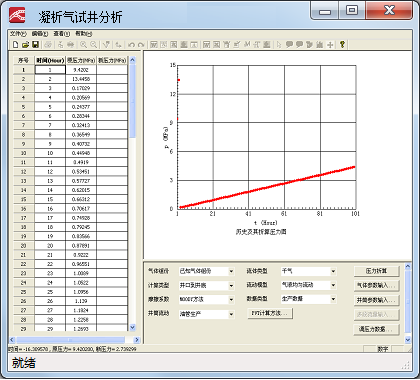Click the Open file folder icon
Viewport: 420px width, 380px height.
[x=25, y=44]
